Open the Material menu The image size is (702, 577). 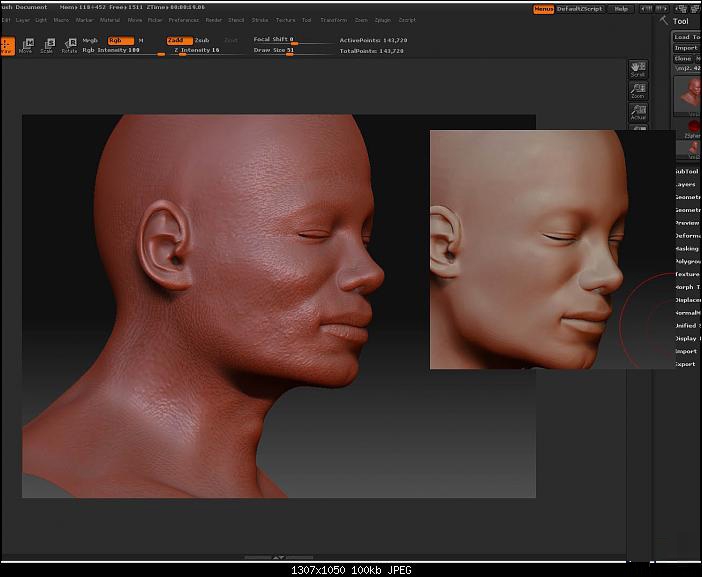click(110, 20)
